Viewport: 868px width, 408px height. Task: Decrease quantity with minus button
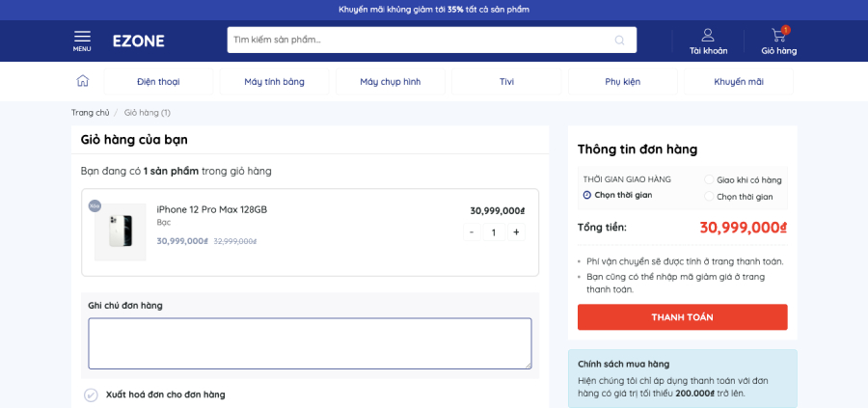tap(472, 231)
